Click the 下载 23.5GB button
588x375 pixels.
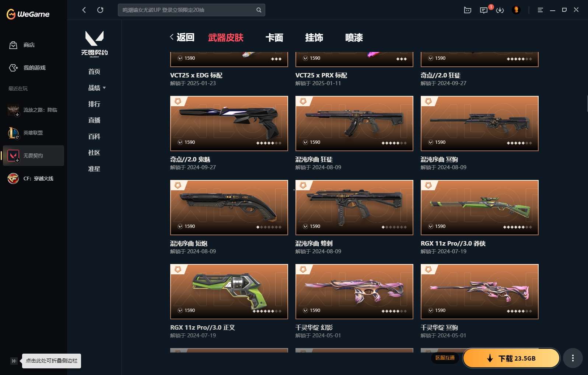click(511, 358)
